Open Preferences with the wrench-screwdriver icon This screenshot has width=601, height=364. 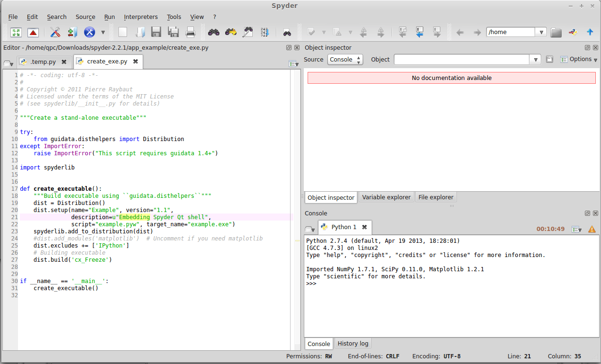pyautogui.click(x=55, y=32)
